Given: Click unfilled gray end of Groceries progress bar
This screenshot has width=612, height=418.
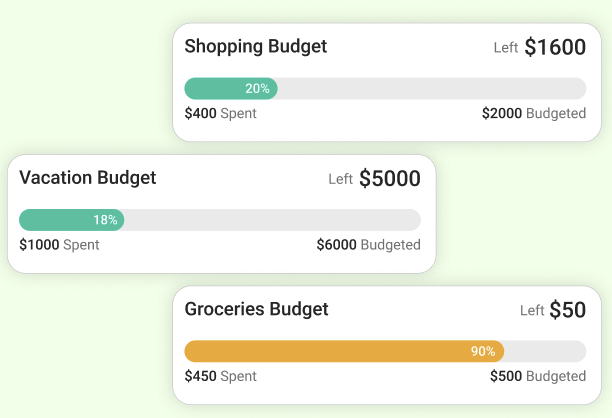Looking at the screenshot, I should coord(545,352).
